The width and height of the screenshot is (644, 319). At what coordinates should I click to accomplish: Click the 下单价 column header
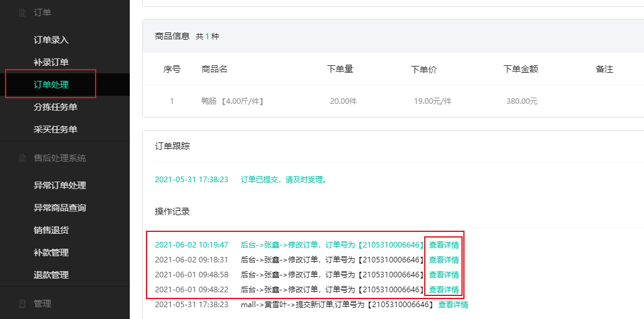[424, 70]
